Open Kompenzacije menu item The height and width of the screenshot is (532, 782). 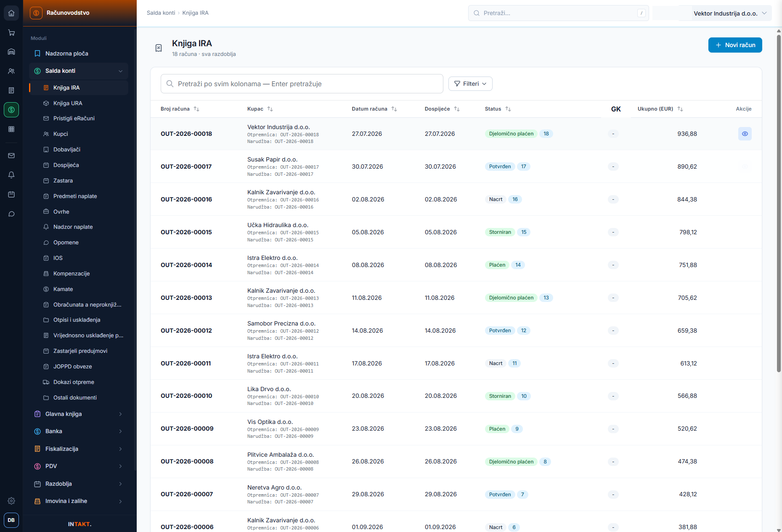pyautogui.click(x=79, y=274)
